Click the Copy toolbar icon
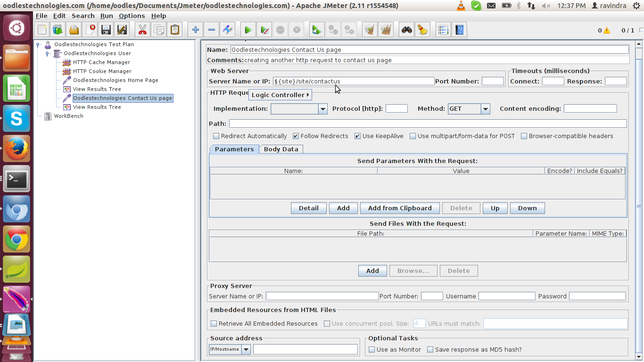The height and width of the screenshot is (362, 644). point(159,30)
